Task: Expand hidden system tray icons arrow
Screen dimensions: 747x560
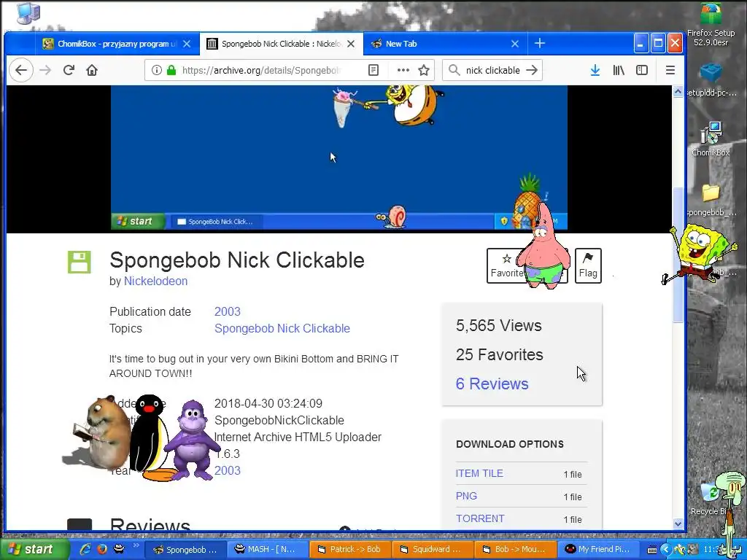Action: tap(665, 550)
